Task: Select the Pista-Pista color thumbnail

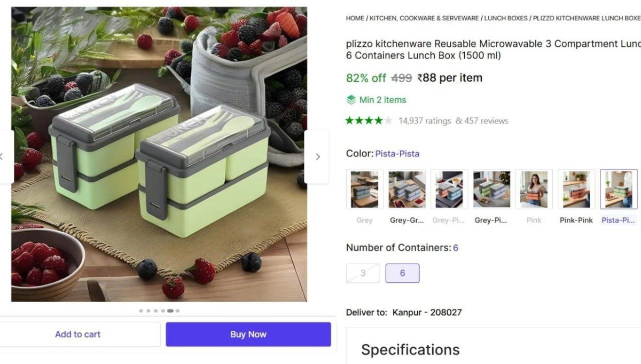Action: [x=618, y=189]
